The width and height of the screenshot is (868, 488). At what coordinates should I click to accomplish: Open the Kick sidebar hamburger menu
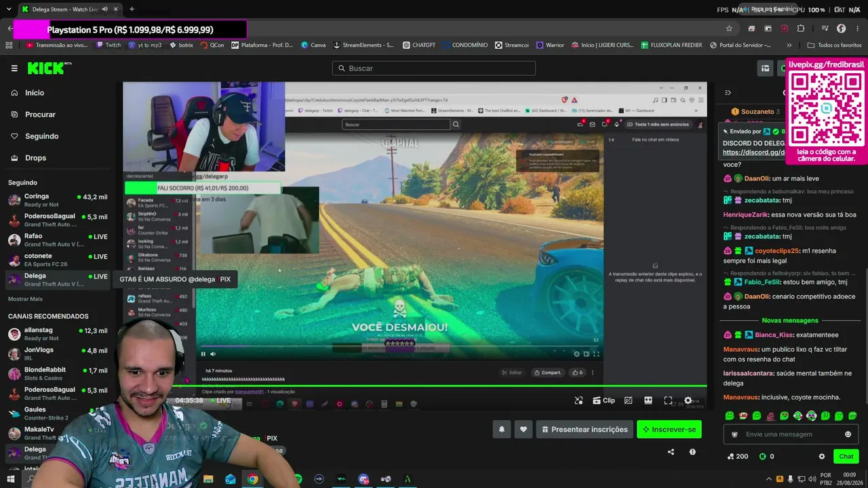click(14, 68)
